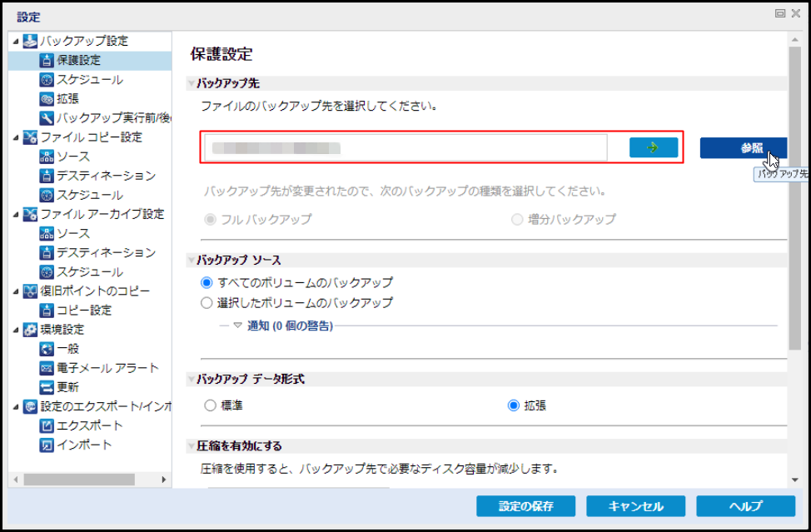Choose the 標準 backup data format
Screen dimensions: 811x532
210,406
